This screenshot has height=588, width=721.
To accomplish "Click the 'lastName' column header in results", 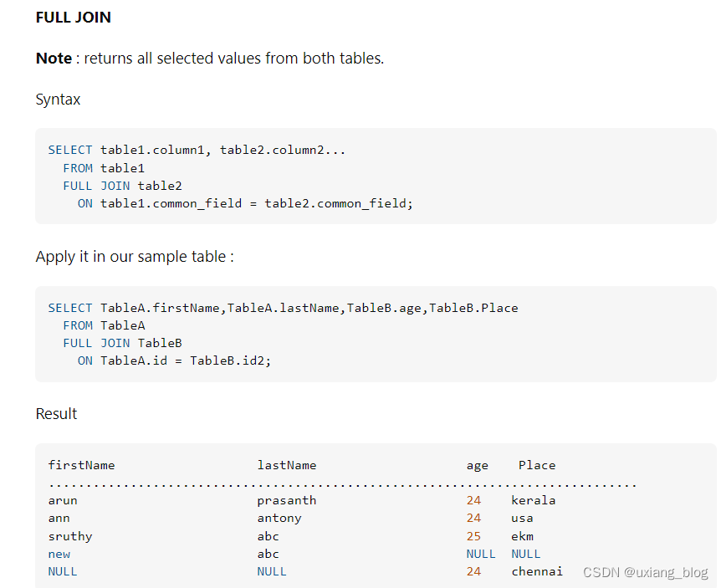I will pyautogui.click(x=287, y=465).
